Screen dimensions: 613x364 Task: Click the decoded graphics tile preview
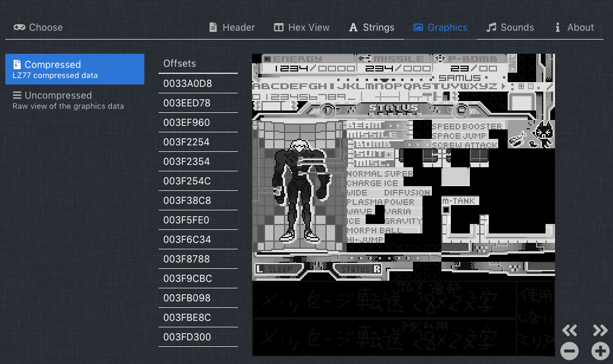(404, 205)
